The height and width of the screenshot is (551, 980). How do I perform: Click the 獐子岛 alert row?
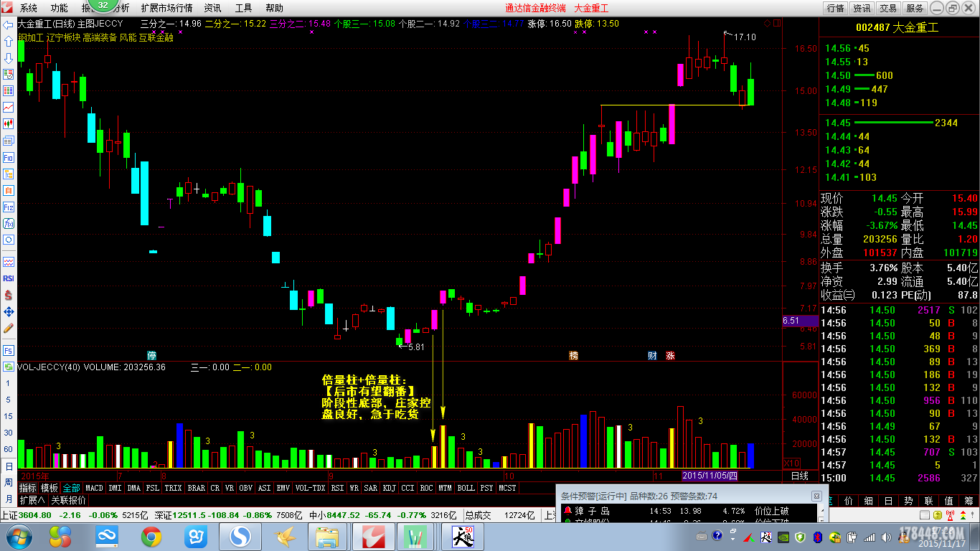(x=689, y=511)
